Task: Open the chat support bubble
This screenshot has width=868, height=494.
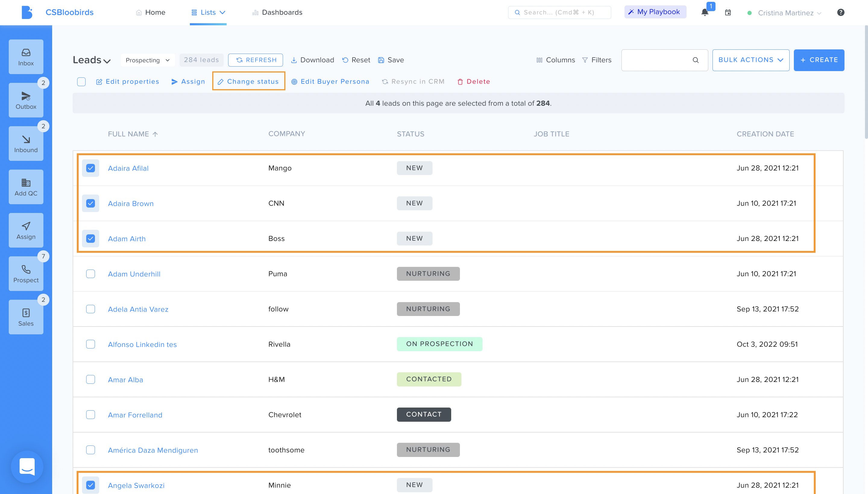Action: click(x=27, y=467)
